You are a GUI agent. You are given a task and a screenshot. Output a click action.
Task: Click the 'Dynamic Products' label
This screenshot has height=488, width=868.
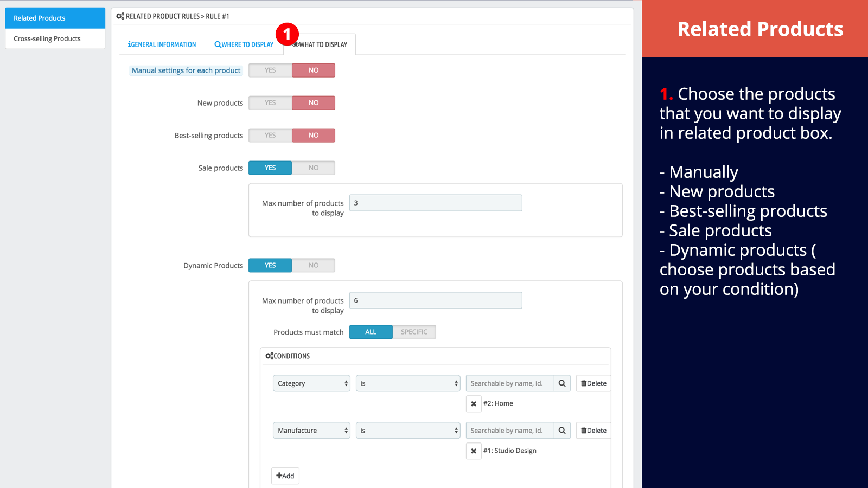pyautogui.click(x=213, y=266)
